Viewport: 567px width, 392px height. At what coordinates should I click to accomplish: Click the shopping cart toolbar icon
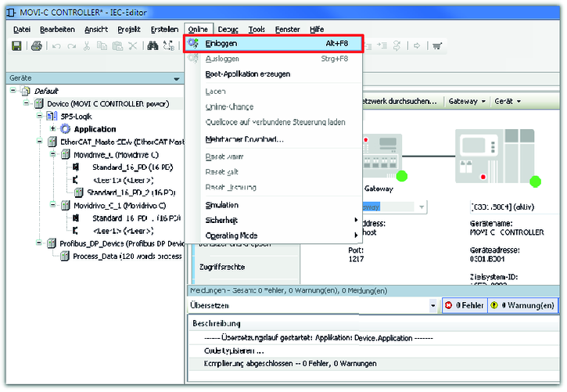tap(436, 46)
